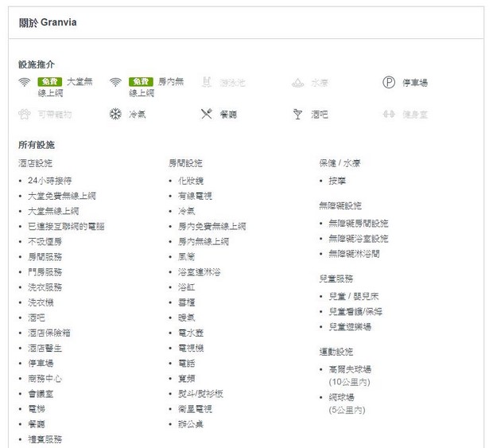Screen dimensions: 493x448
Task: Click the parking P icon
Action: click(389, 83)
